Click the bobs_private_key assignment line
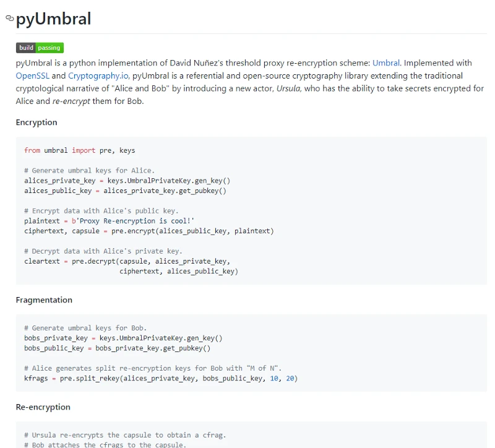The width and height of the screenshot is (495, 448). (x=123, y=338)
